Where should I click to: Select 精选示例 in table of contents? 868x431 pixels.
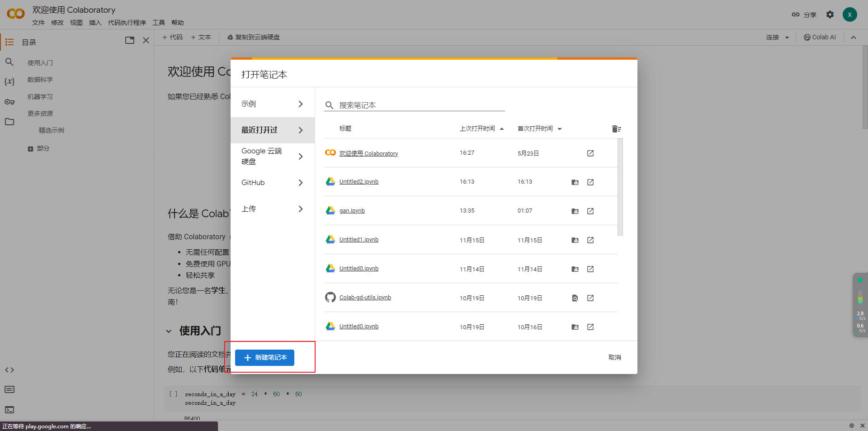point(52,130)
